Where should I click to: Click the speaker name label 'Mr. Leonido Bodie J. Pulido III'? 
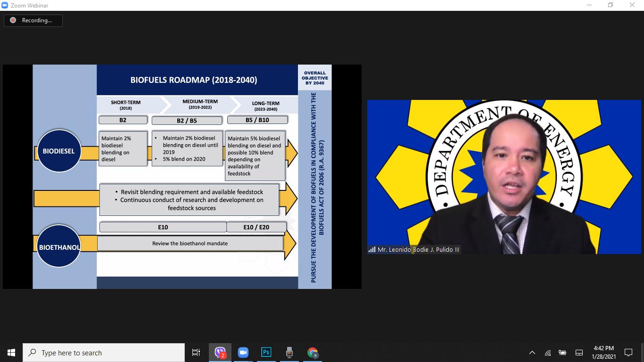coord(418,250)
